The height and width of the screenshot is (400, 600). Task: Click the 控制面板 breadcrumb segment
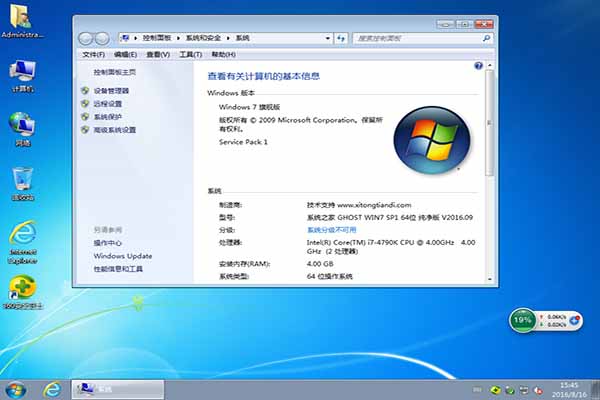point(157,38)
